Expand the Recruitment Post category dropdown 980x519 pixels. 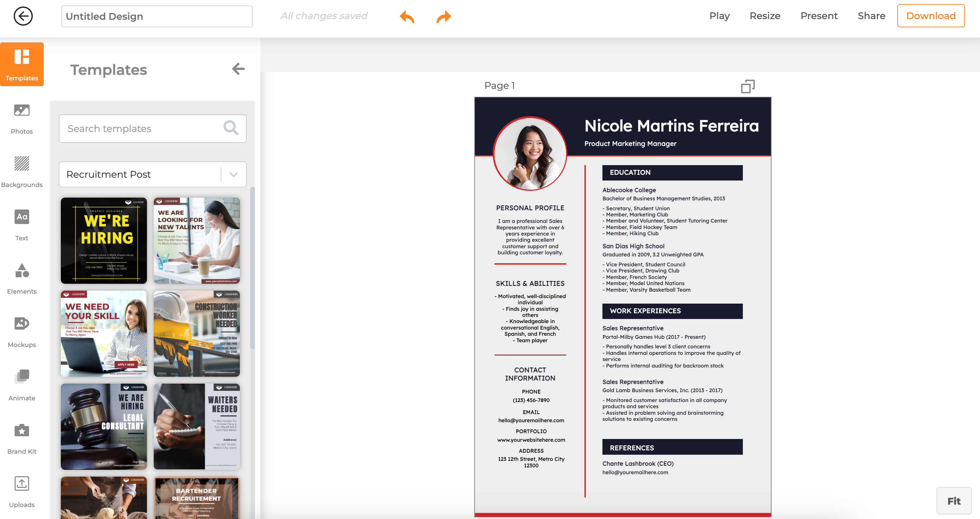(x=234, y=174)
